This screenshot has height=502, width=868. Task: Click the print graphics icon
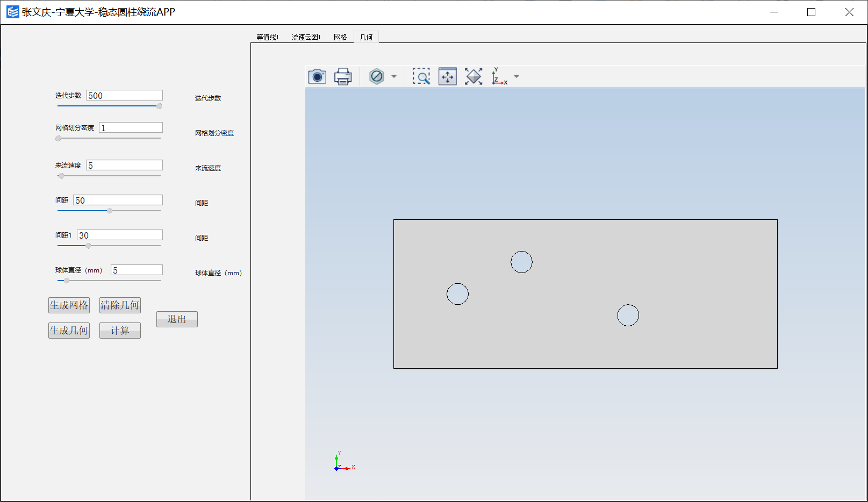[343, 77]
